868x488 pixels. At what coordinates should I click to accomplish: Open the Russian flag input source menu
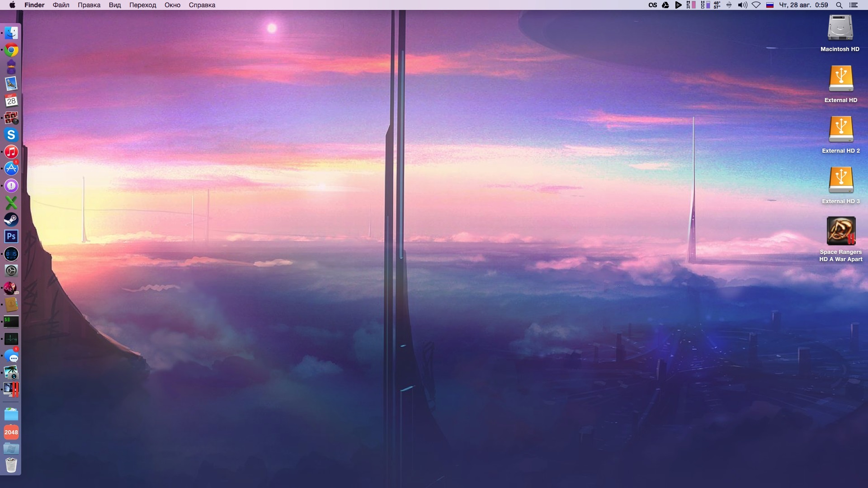click(770, 5)
